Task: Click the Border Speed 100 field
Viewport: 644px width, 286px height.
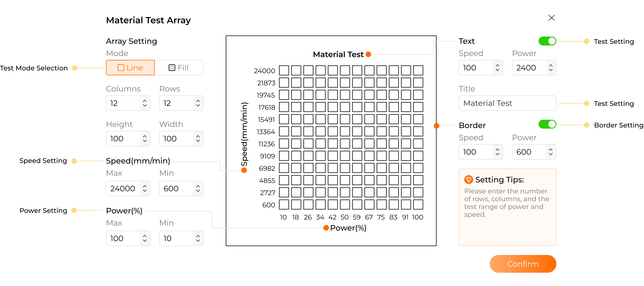Action: [481, 152]
